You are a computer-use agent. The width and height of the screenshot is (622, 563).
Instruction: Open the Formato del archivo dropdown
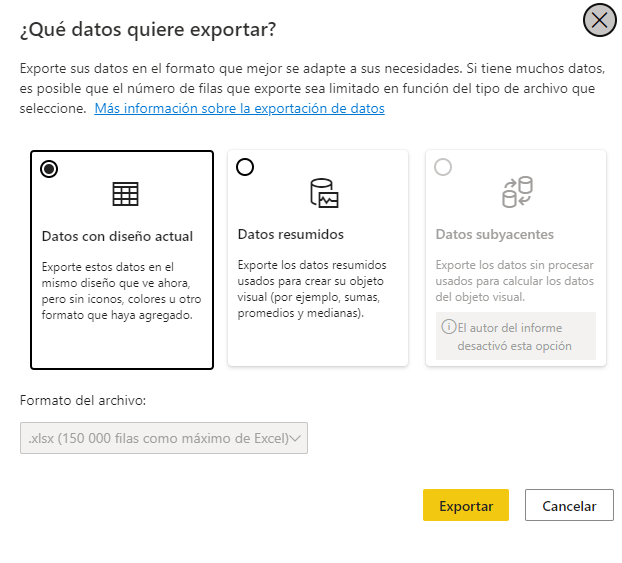coord(164,438)
